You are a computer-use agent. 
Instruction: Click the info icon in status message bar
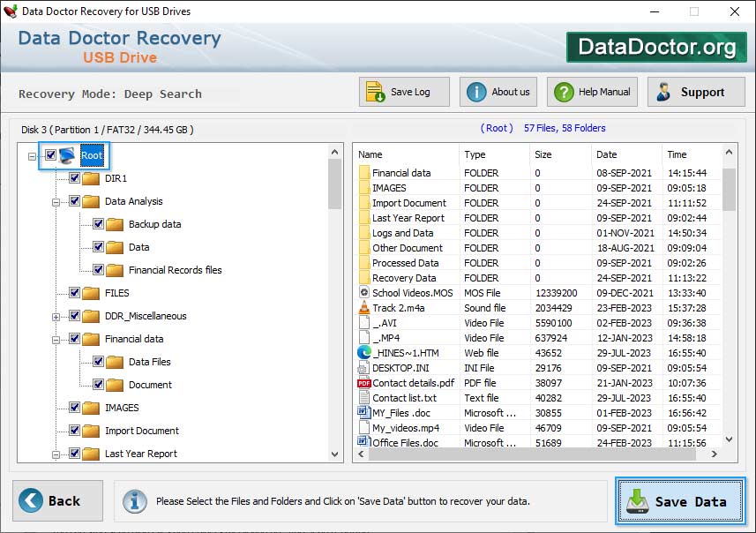pos(134,501)
